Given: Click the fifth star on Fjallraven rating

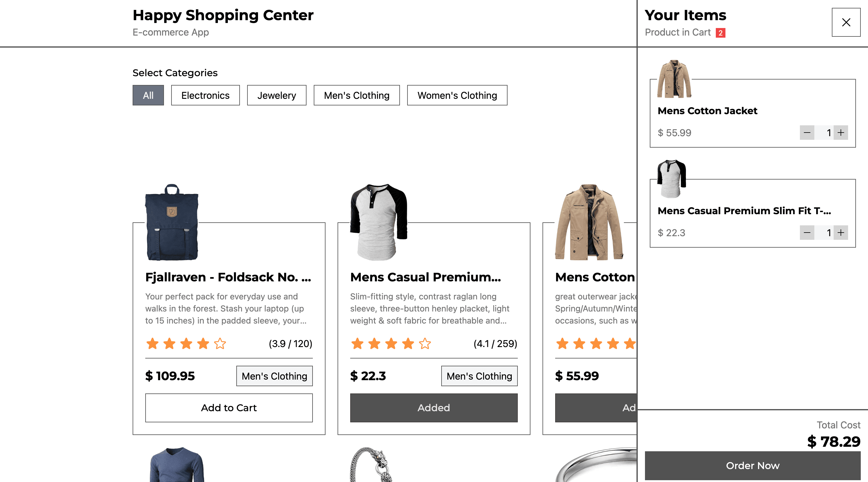Looking at the screenshot, I should 220,343.
